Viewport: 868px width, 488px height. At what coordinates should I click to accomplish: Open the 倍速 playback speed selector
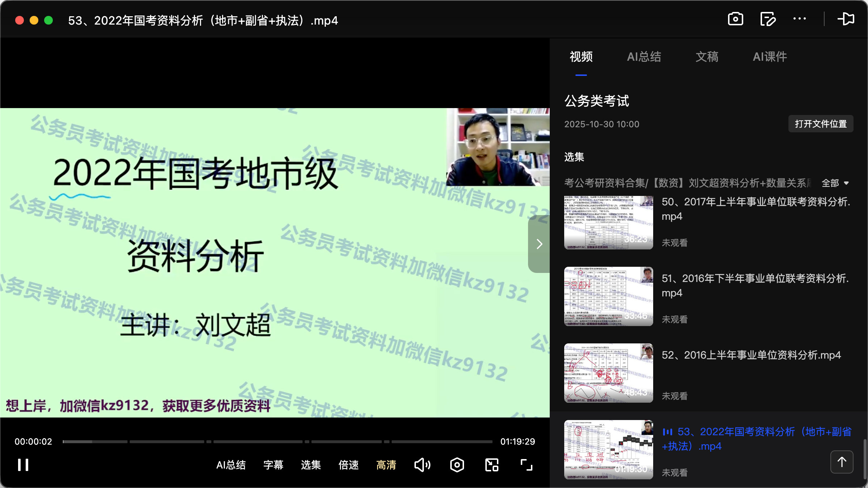348,465
